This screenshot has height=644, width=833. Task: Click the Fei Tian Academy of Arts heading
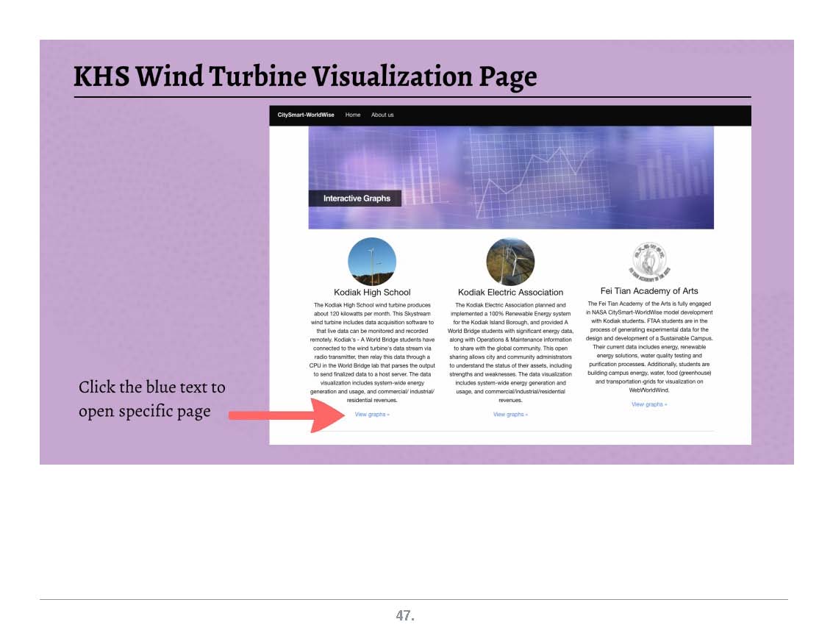[649, 291]
